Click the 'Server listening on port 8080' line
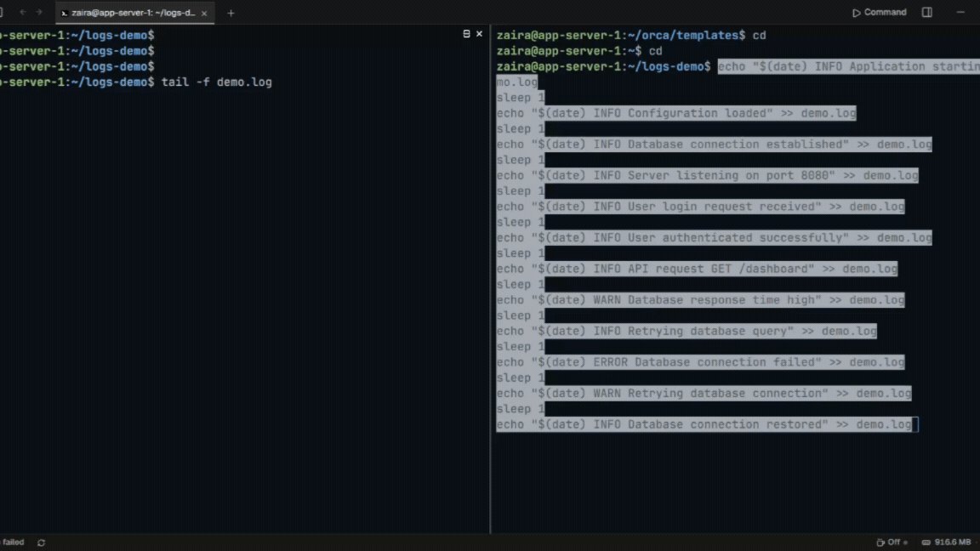This screenshot has width=980, height=551. click(x=708, y=175)
